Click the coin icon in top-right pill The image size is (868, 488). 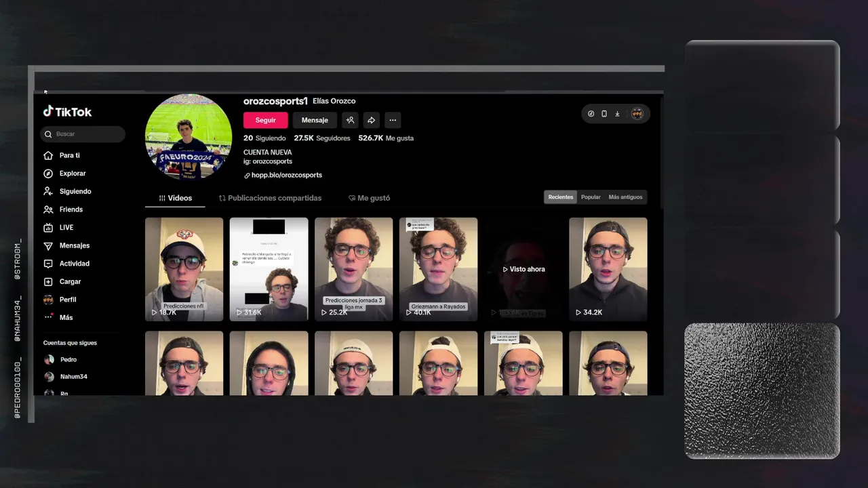591,114
